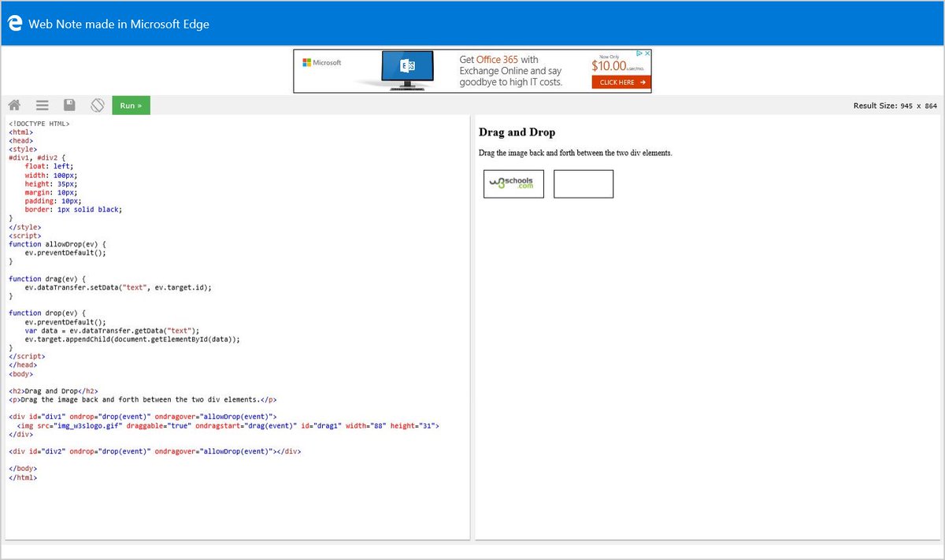Screen dimensions: 945x560
Task: Click the AdChoices triangle icon on the ad
Action: [639, 54]
